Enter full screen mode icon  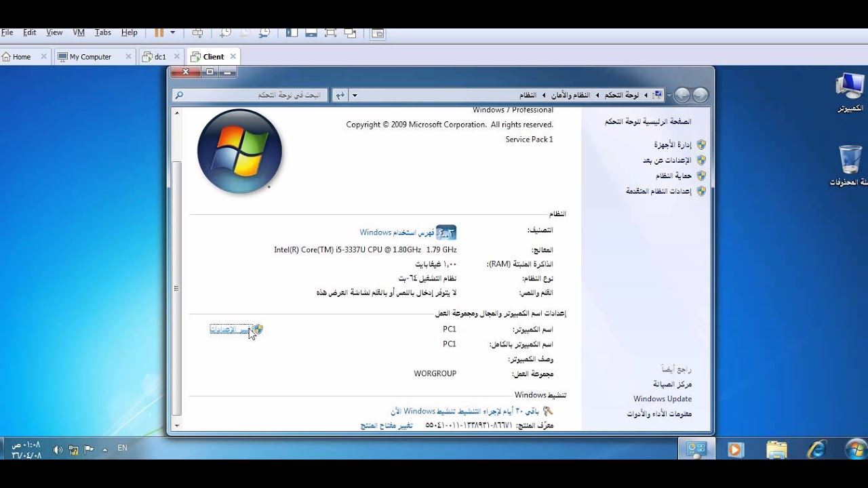pos(330,33)
